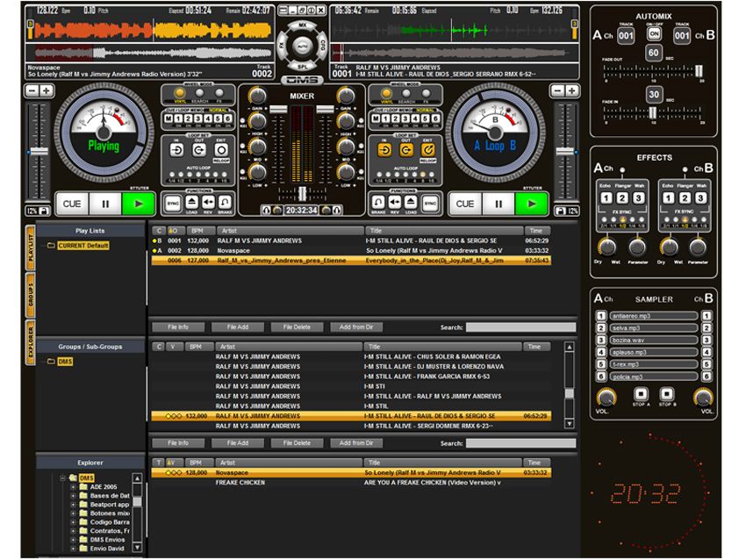The width and height of the screenshot is (746, 560).
Task: Expand the Beatport app folder
Action: coord(73,503)
